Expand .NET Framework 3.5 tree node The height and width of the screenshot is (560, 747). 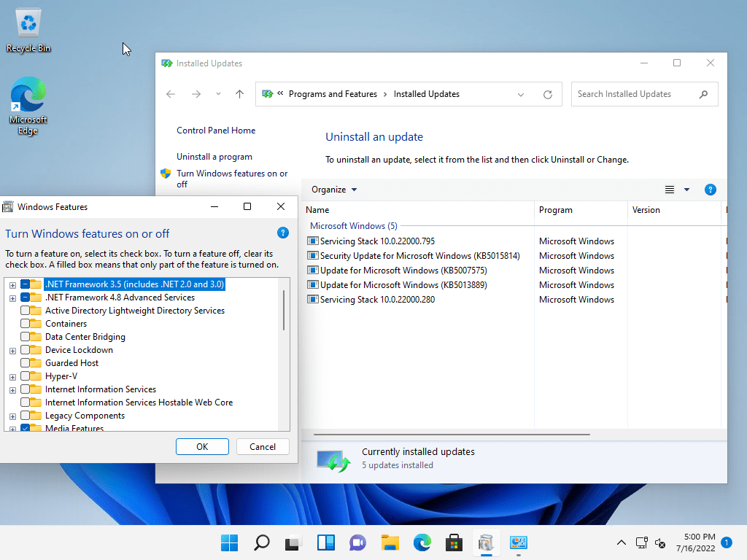point(13,285)
